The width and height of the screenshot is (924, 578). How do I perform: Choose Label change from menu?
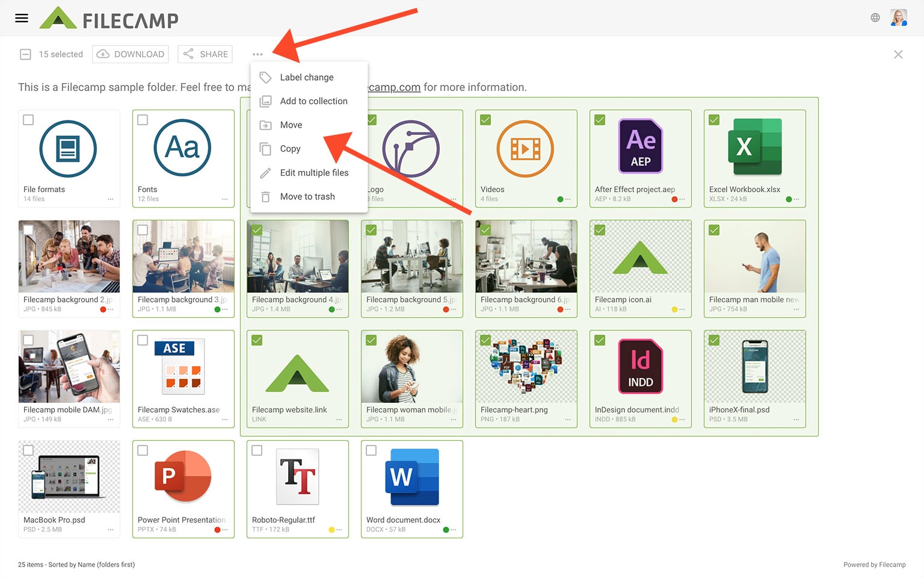tap(309, 77)
